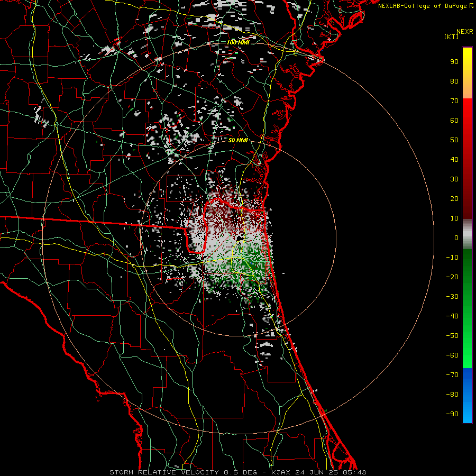
Task: Click the bright green segment of the color bar
Action: coord(467,308)
